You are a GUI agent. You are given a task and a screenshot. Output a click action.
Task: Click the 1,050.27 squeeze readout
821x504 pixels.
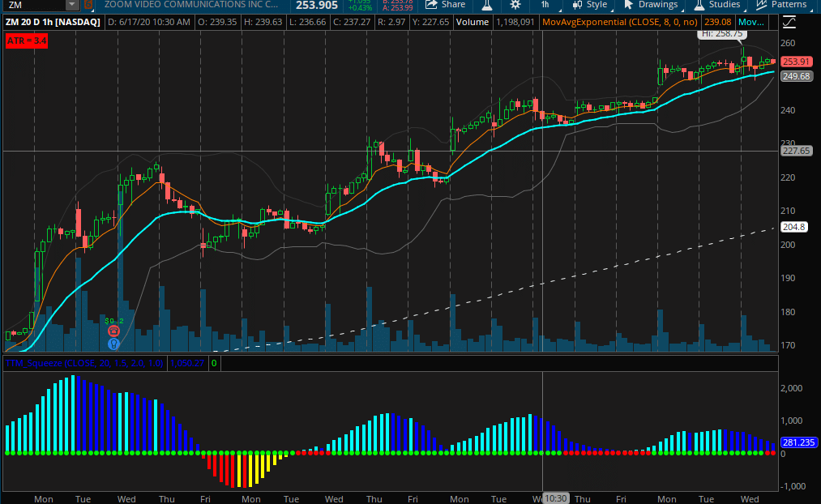pos(187,363)
